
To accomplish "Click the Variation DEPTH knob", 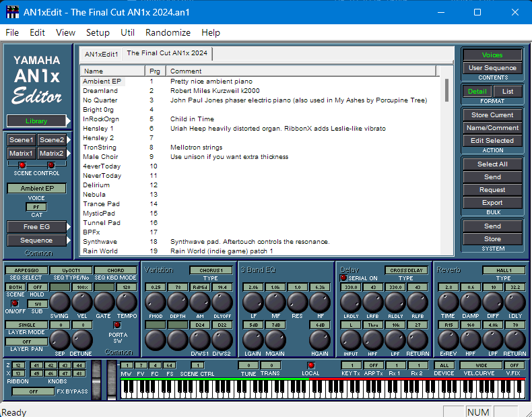I will coord(178,302).
